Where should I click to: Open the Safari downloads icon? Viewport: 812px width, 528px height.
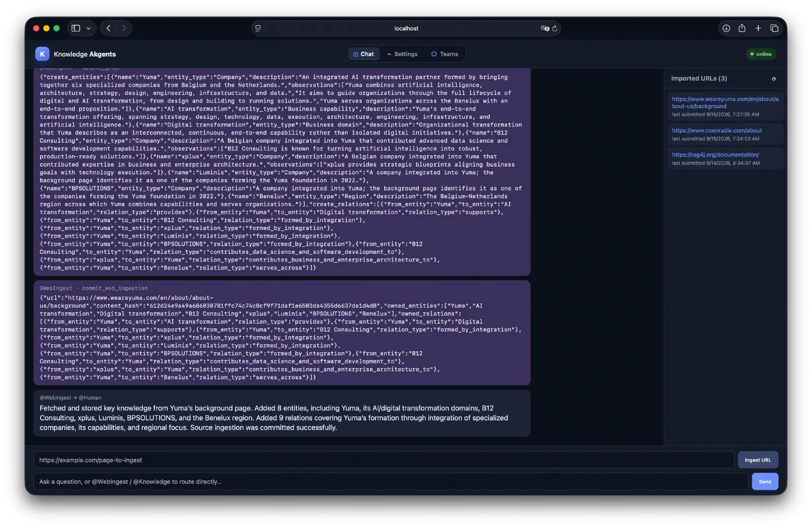[726, 28]
